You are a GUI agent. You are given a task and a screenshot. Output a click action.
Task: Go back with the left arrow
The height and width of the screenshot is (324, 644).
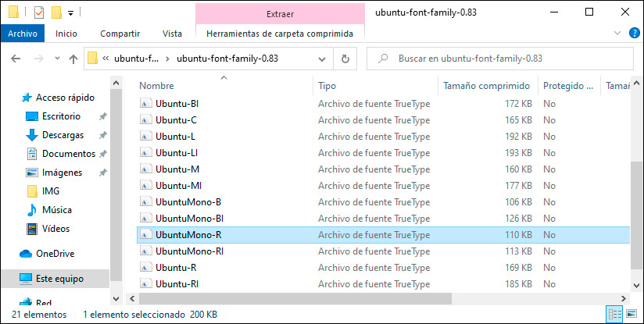pos(16,59)
